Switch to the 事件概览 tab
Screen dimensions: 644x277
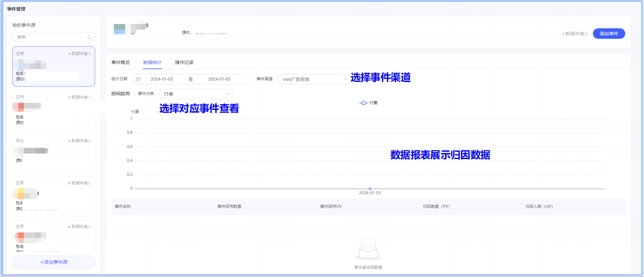[120, 62]
